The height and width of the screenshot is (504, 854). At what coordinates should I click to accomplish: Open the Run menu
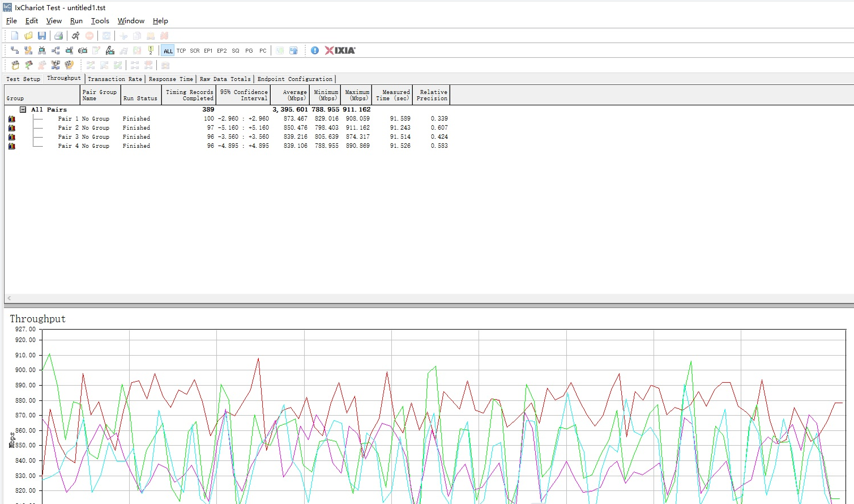(76, 21)
